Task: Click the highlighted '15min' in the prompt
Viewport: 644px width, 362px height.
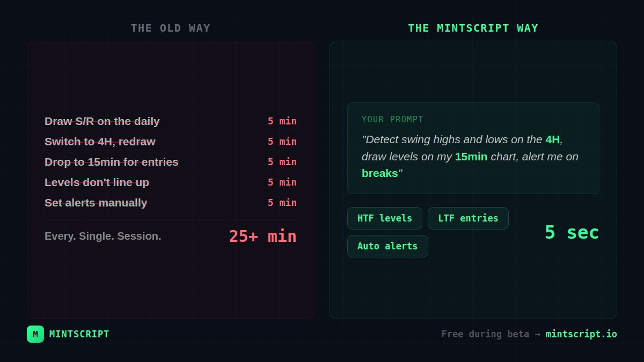Action: pyautogui.click(x=471, y=157)
